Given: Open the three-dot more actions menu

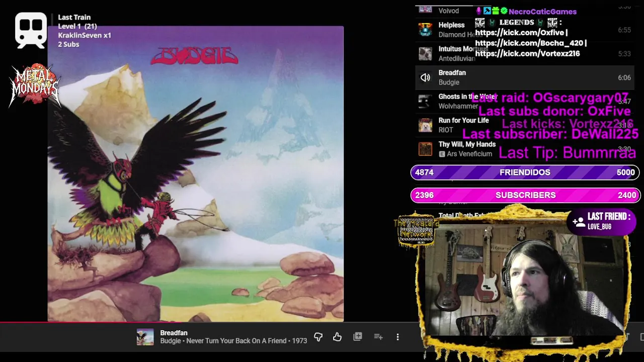Looking at the screenshot, I should point(397,337).
